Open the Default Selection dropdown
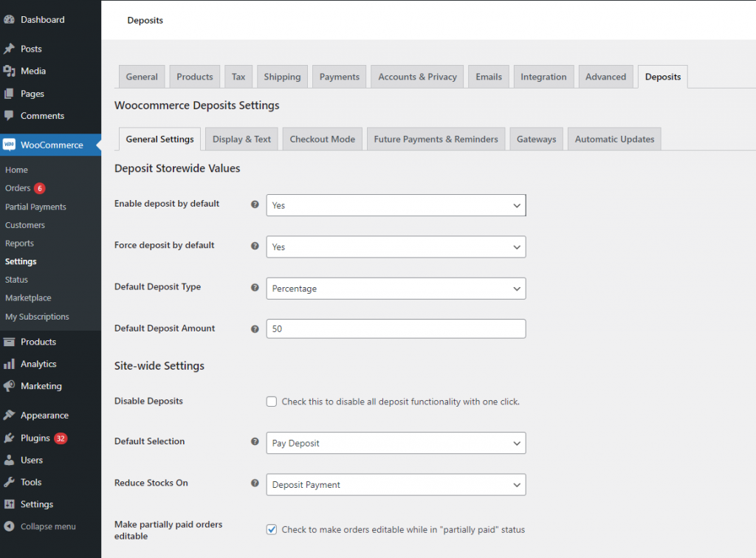 (x=396, y=443)
